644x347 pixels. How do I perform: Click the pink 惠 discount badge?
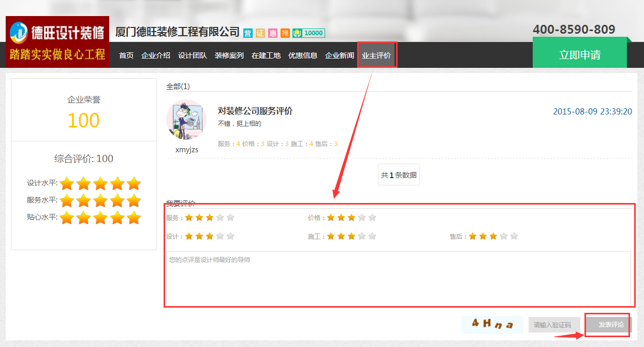coord(273,33)
